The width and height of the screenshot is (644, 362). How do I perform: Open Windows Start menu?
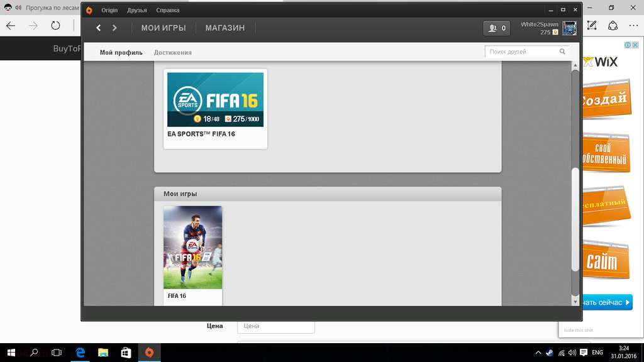pos(11,353)
